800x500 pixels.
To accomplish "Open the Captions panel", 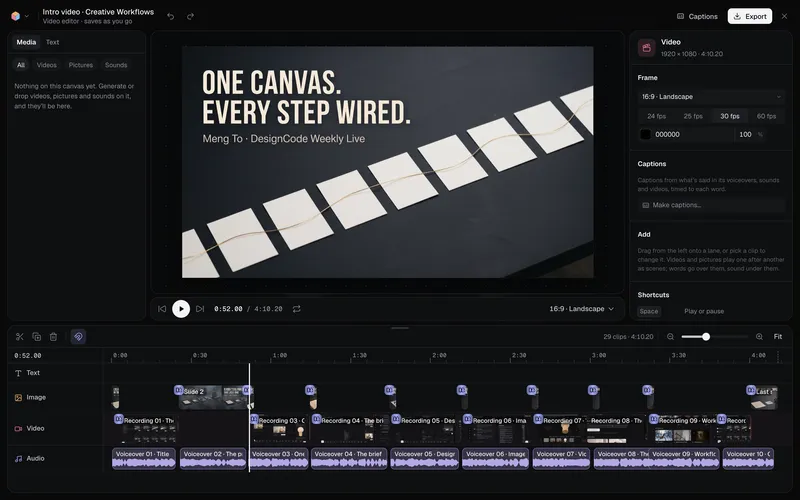I will [697, 16].
